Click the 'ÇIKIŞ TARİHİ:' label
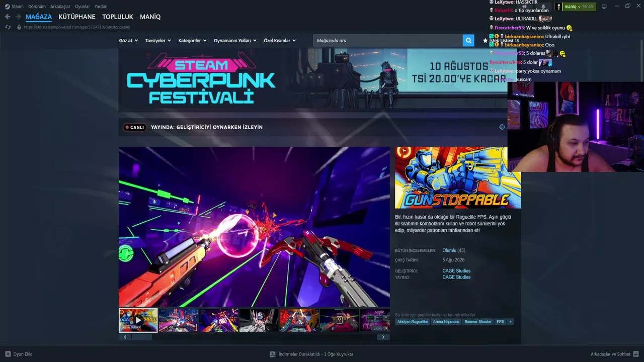This screenshot has height=362, width=644. tap(407, 260)
